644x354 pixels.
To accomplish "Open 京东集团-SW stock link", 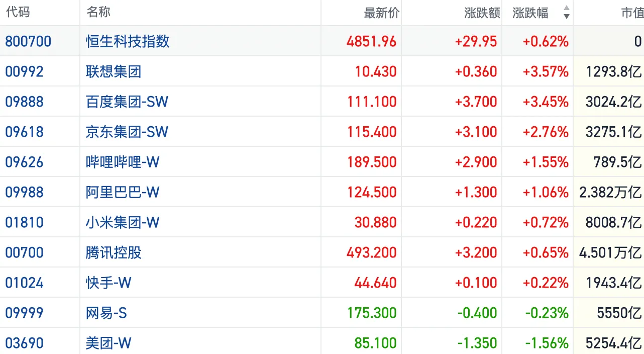I will [x=127, y=132].
